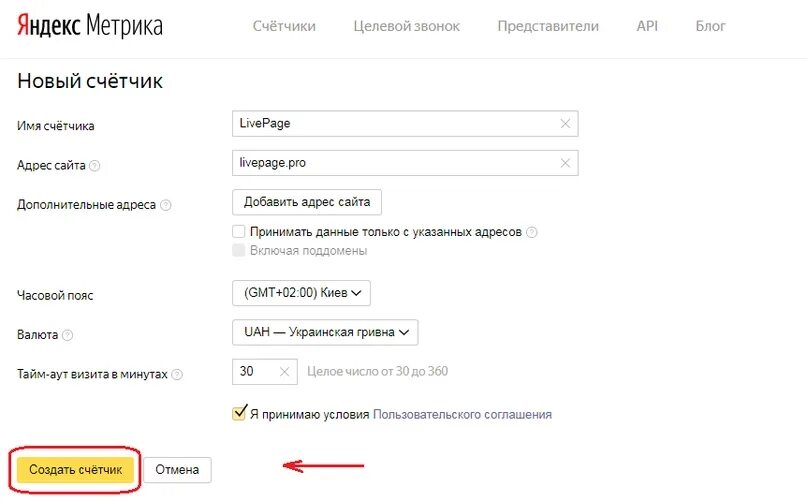Open help icon next to Валюта

pos(67,335)
